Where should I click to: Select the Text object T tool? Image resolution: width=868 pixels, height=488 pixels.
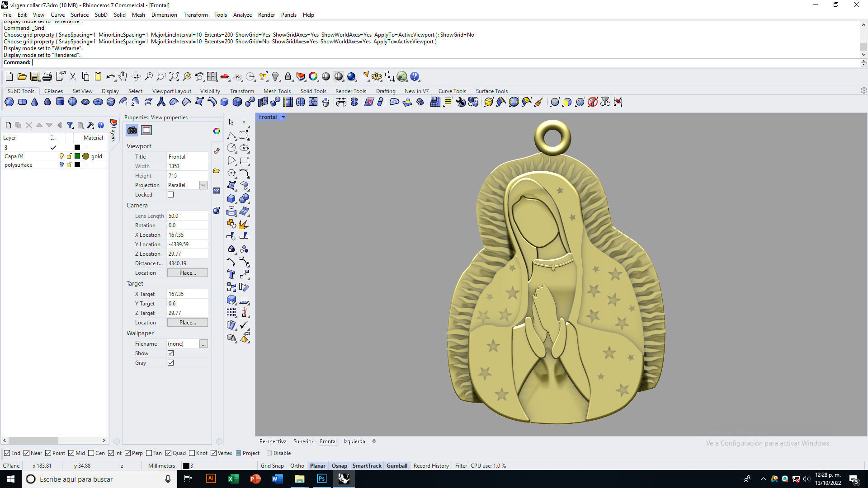[231, 274]
